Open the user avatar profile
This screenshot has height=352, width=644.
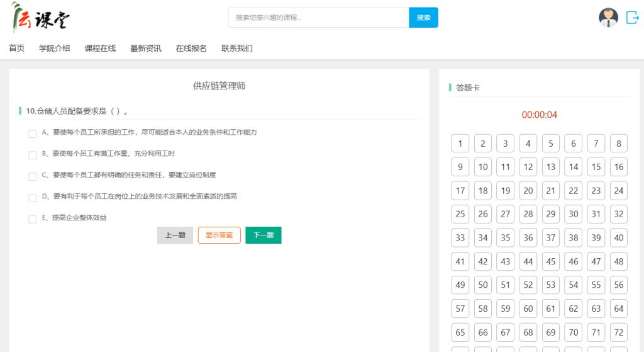pyautogui.click(x=608, y=18)
